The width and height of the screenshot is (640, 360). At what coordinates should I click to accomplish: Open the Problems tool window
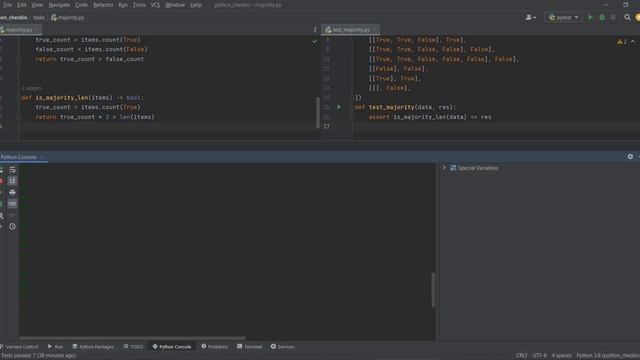(214, 347)
